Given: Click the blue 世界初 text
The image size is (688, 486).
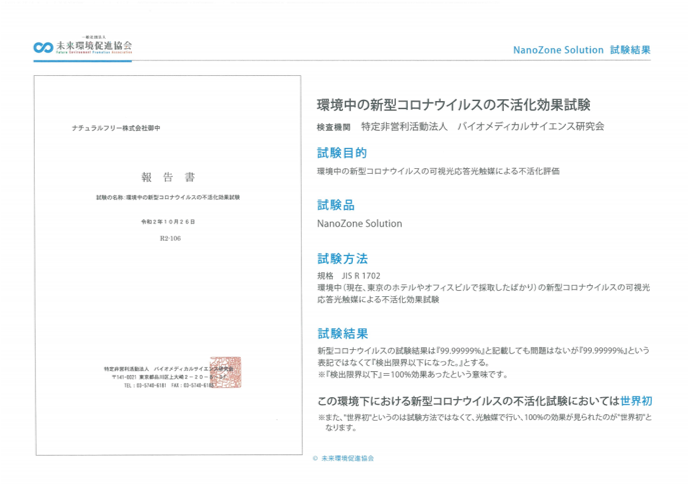Looking at the screenshot, I should pyautogui.click(x=636, y=401).
